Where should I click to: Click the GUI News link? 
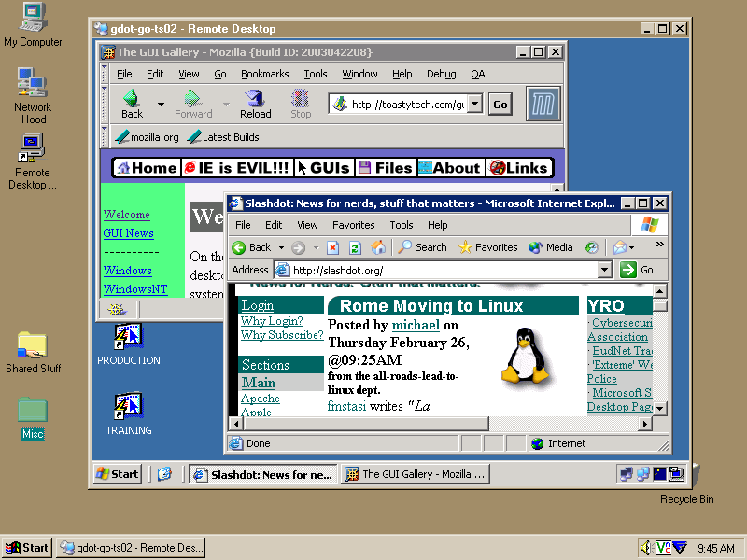(x=129, y=232)
